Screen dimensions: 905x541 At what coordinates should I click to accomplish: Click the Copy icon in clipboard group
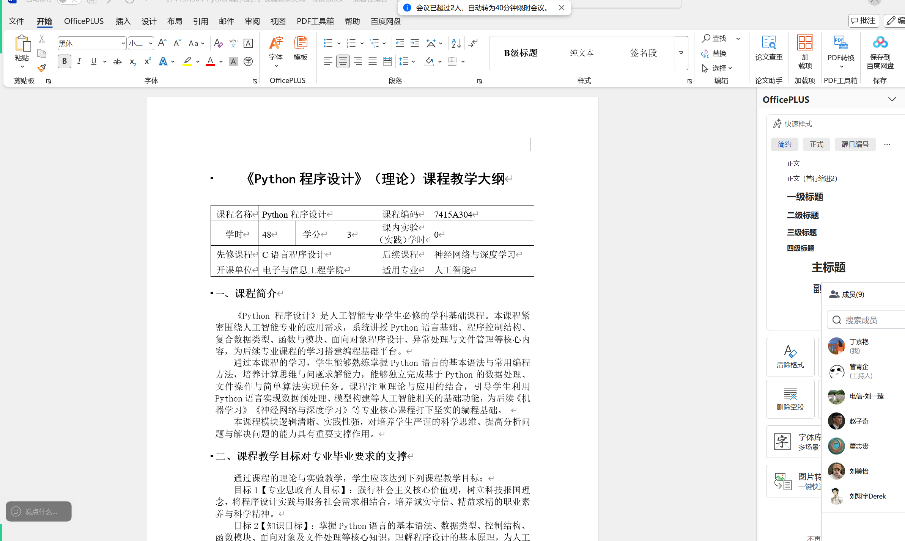coord(42,53)
